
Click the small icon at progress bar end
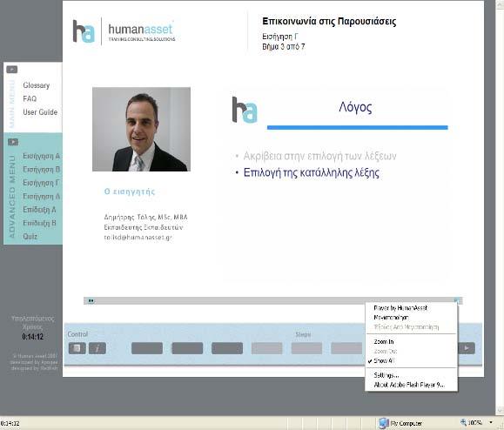[x=456, y=300]
